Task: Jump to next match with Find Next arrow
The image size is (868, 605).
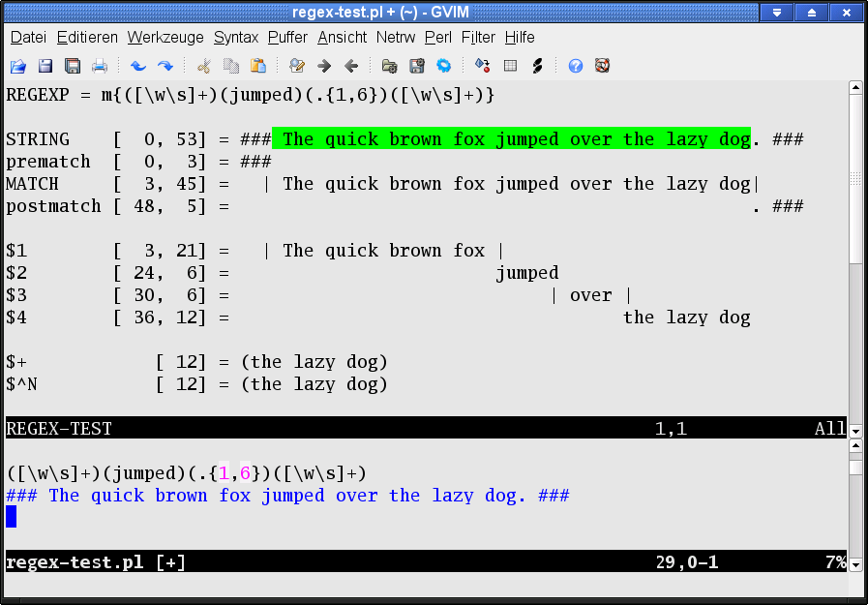Action: click(x=323, y=66)
